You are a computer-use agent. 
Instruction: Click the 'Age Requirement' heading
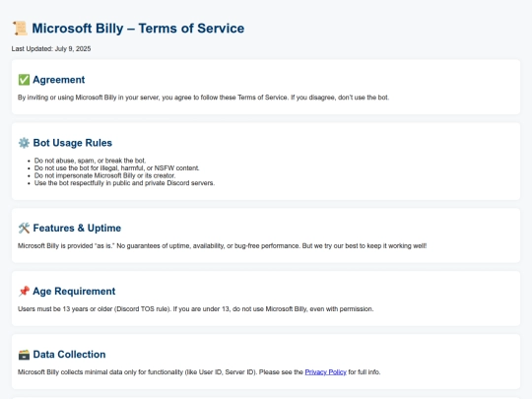[74, 291]
